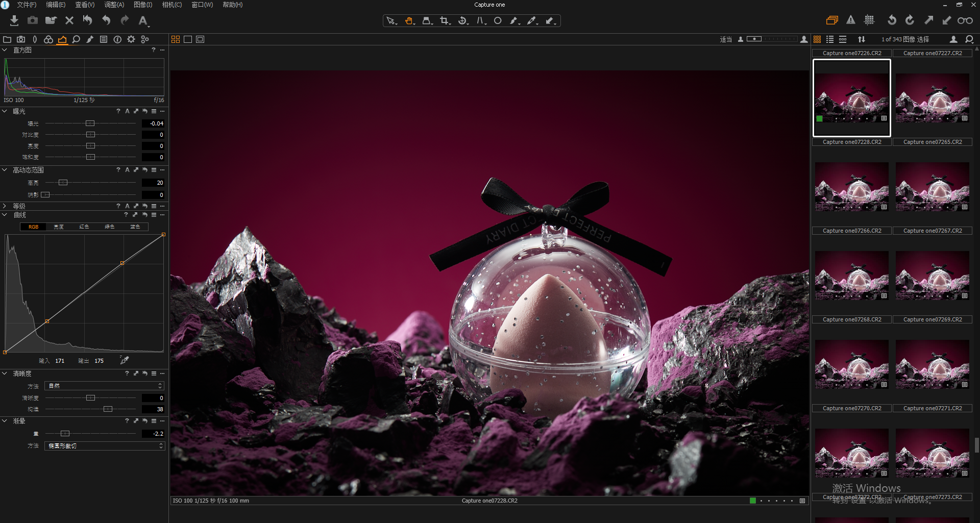Toggle the edit all selected variants icon
The height and width of the screenshot is (523, 980).
[832, 20]
